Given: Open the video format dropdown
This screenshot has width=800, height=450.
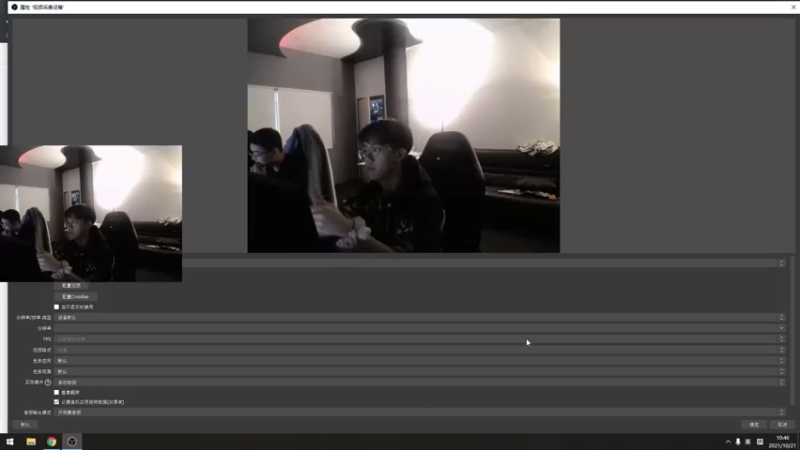Looking at the screenshot, I should point(419,350).
